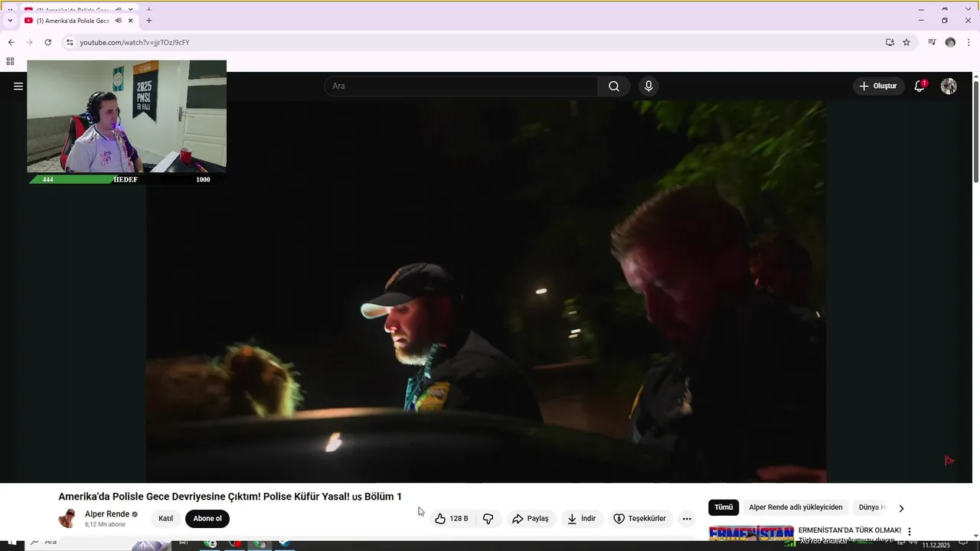Click the address bar URL youtube.com/watch
Image resolution: width=980 pixels, height=551 pixels.
(134, 42)
